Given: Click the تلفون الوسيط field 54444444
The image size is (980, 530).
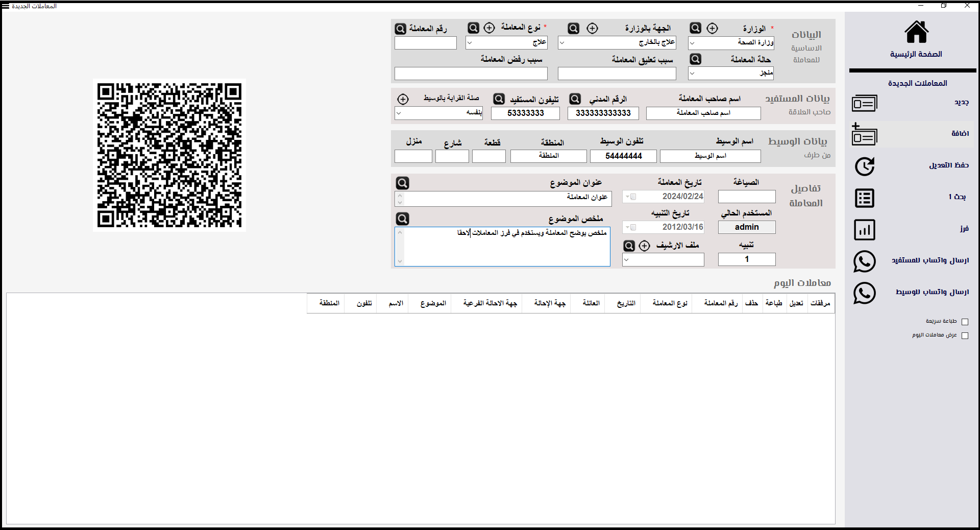Looking at the screenshot, I should point(623,156).
